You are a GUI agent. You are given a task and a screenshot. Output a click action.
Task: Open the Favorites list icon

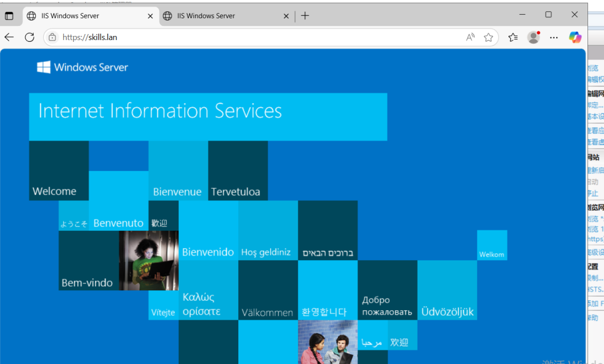click(513, 37)
